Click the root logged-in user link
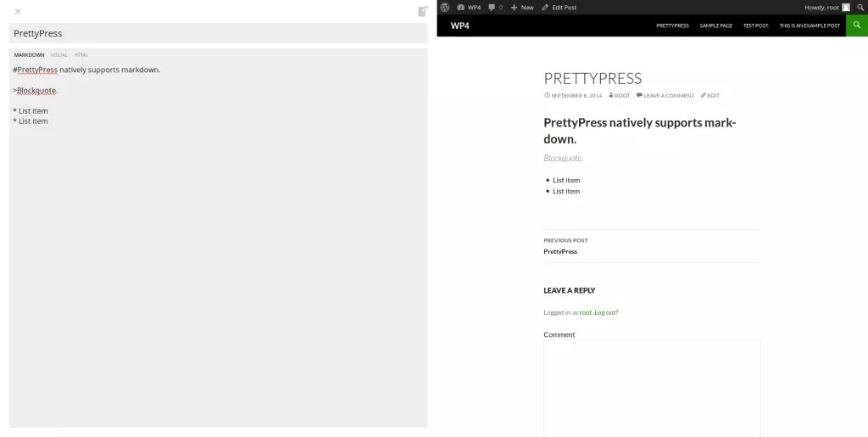The image size is (868, 437). coord(586,312)
